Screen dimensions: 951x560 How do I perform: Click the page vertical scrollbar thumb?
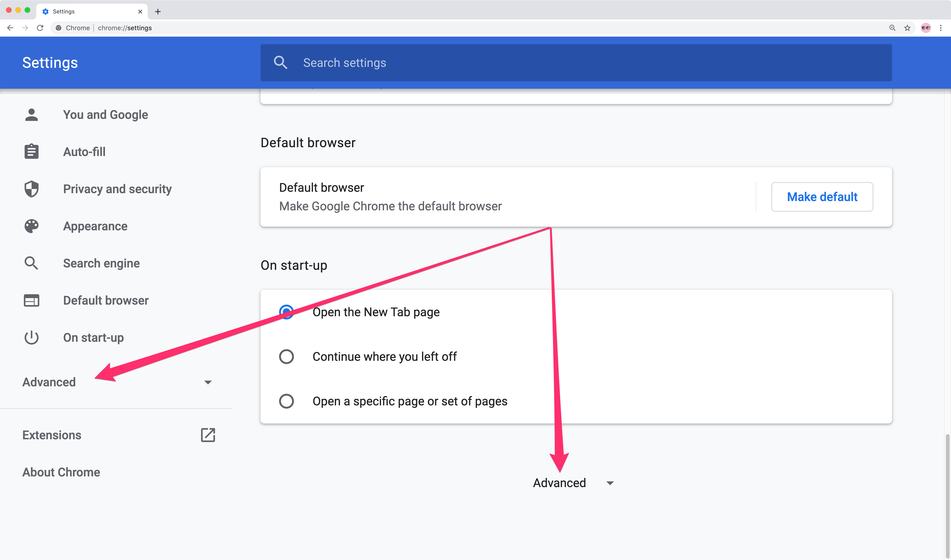coord(947,496)
